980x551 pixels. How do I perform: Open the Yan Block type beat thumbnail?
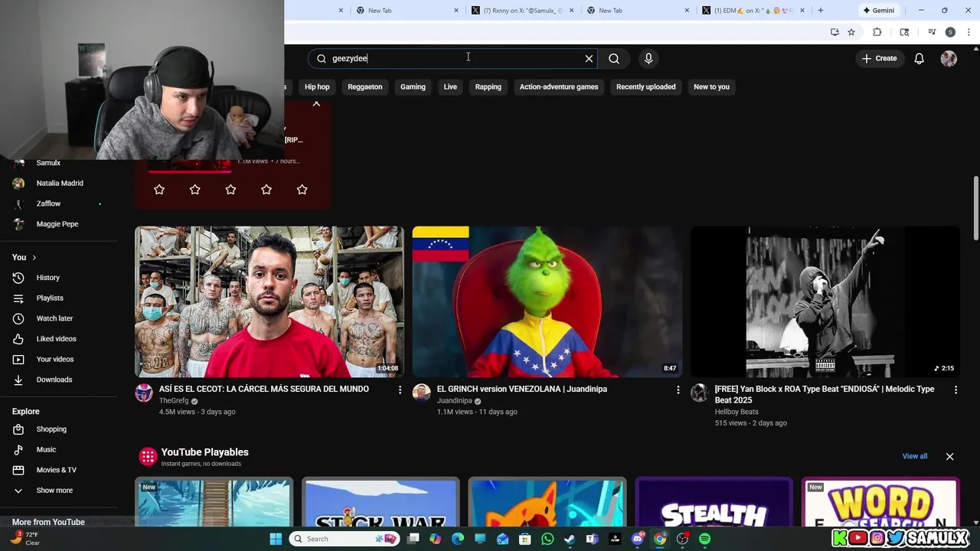click(x=825, y=302)
